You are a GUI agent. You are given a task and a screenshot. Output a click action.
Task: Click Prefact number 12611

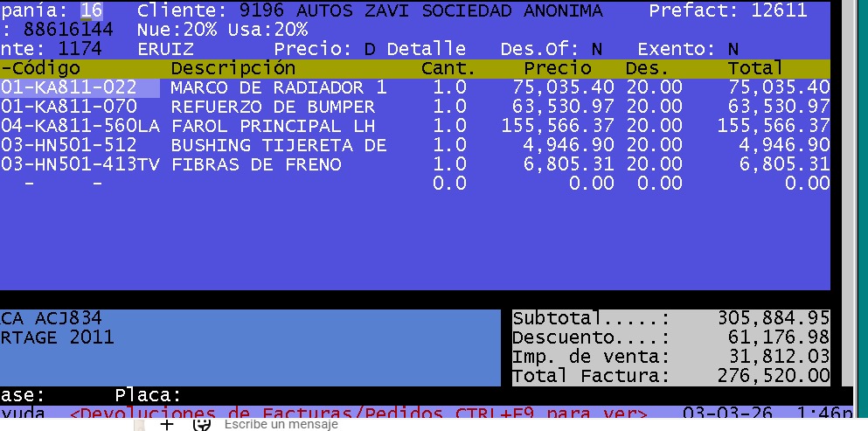tap(779, 10)
